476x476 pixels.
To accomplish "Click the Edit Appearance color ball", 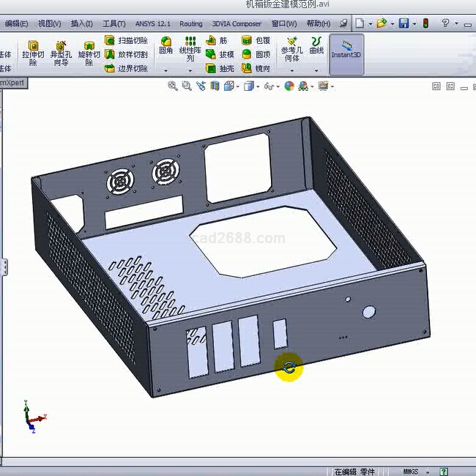I will click(x=289, y=86).
